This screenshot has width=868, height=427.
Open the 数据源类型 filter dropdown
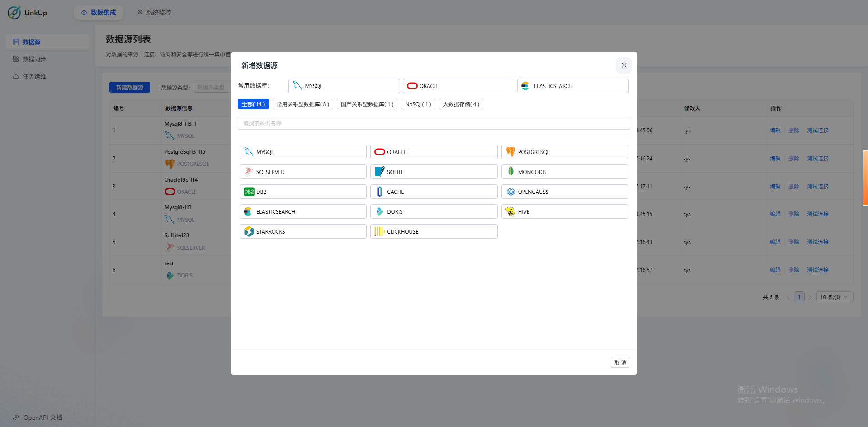tap(212, 88)
